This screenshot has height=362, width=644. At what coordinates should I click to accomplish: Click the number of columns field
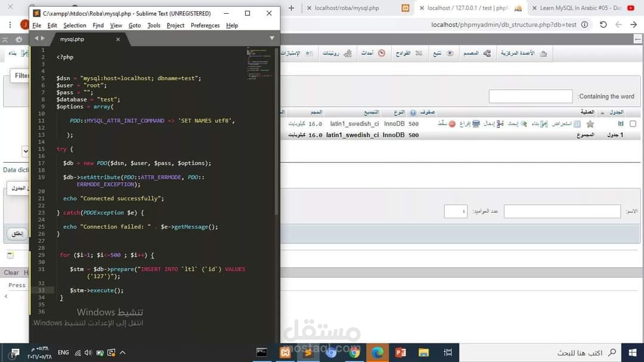click(x=456, y=211)
